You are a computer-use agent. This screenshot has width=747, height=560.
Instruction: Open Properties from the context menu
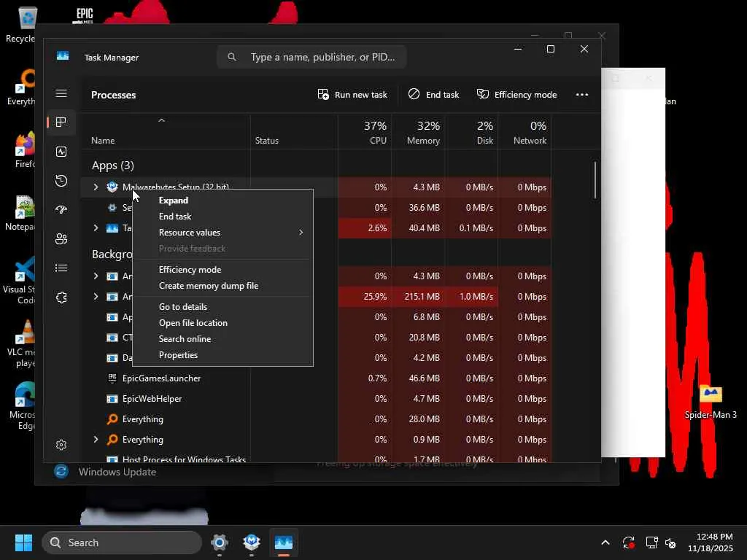222,355
